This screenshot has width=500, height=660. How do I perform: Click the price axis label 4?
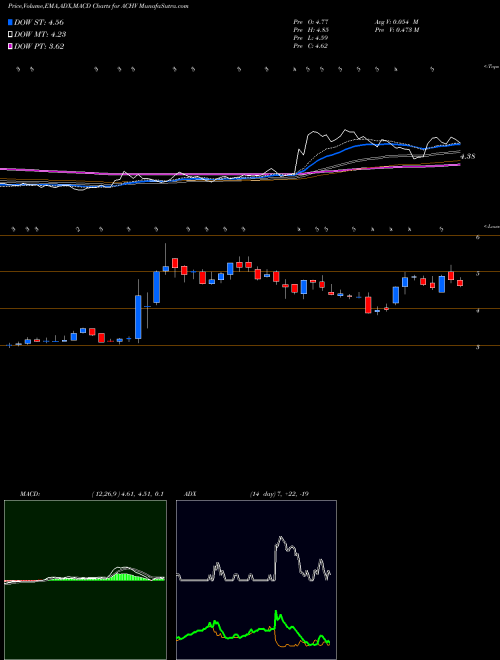[478, 311]
